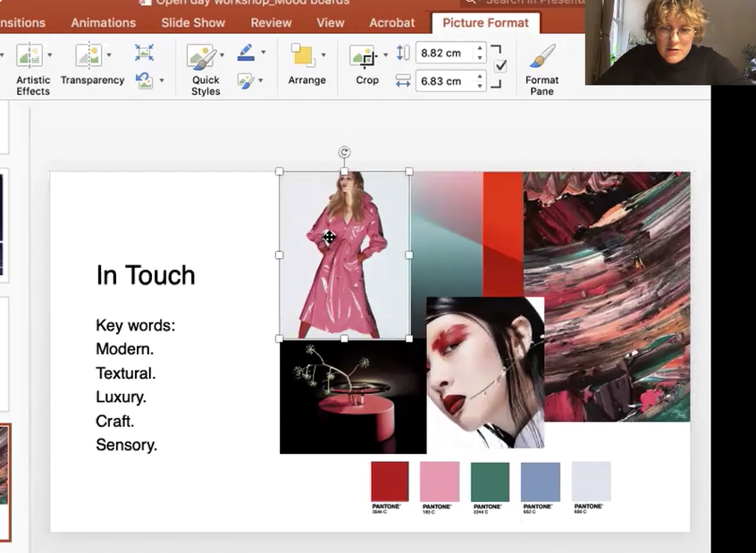Increase height value with up stepper
The height and width of the screenshot is (553, 756).
click(480, 49)
